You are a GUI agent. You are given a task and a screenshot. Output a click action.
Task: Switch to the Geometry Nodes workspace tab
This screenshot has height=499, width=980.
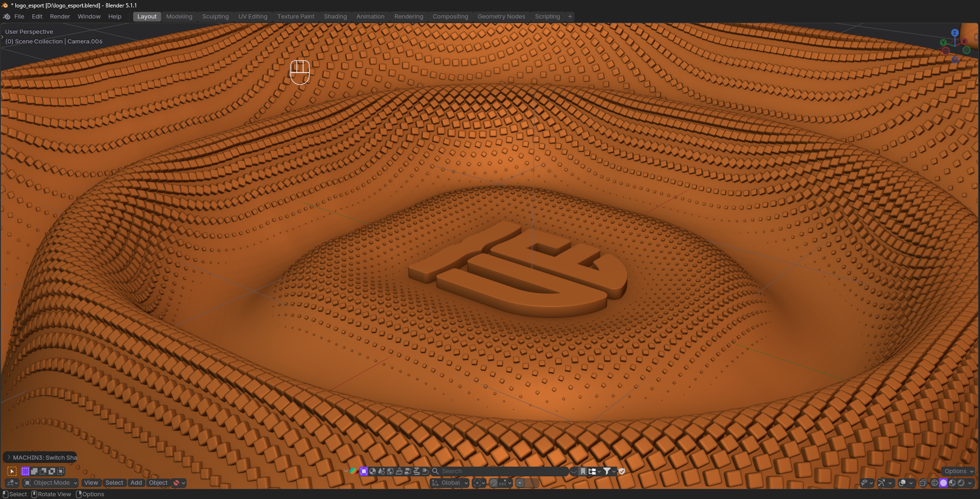tap(501, 17)
